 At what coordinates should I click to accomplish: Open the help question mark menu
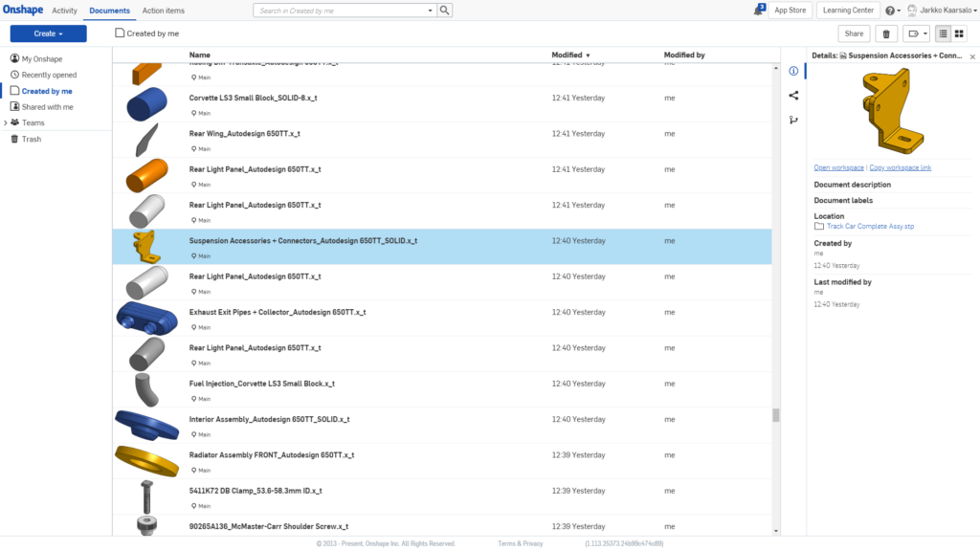[x=893, y=11]
